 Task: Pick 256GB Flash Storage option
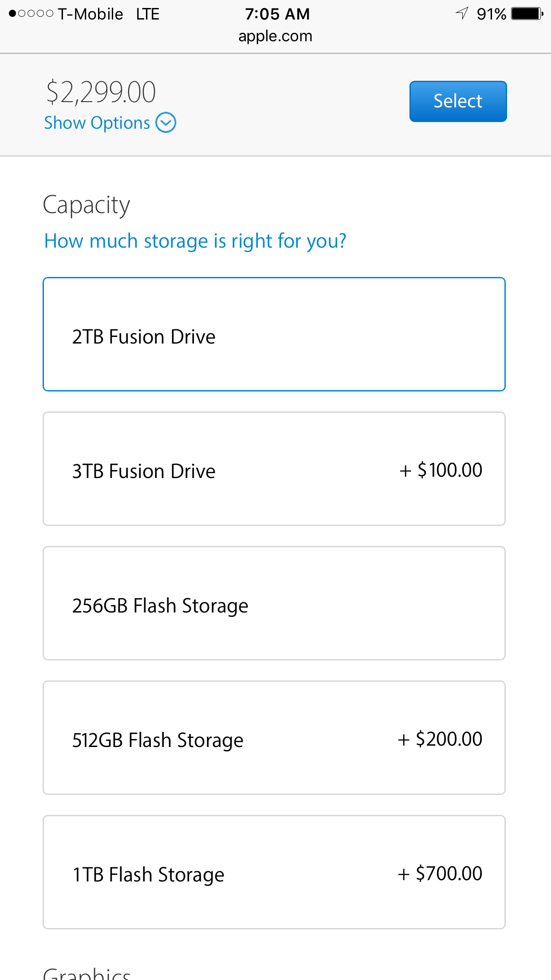coord(274,603)
